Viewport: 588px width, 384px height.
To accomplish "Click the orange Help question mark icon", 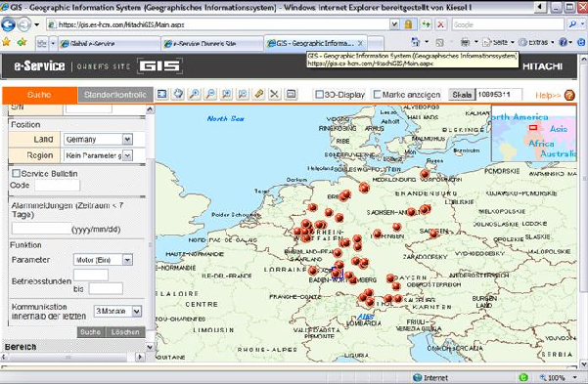I will (569, 95).
